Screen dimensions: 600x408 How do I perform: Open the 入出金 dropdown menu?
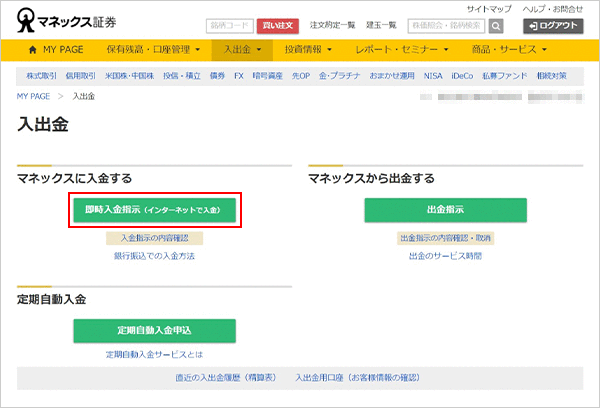pyautogui.click(x=242, y=49)
